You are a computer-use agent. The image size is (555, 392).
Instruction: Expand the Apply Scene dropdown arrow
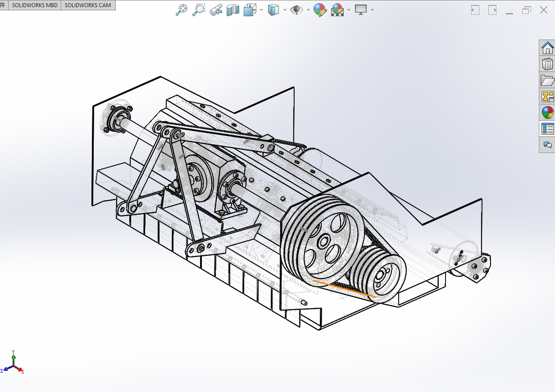[349, 10]
